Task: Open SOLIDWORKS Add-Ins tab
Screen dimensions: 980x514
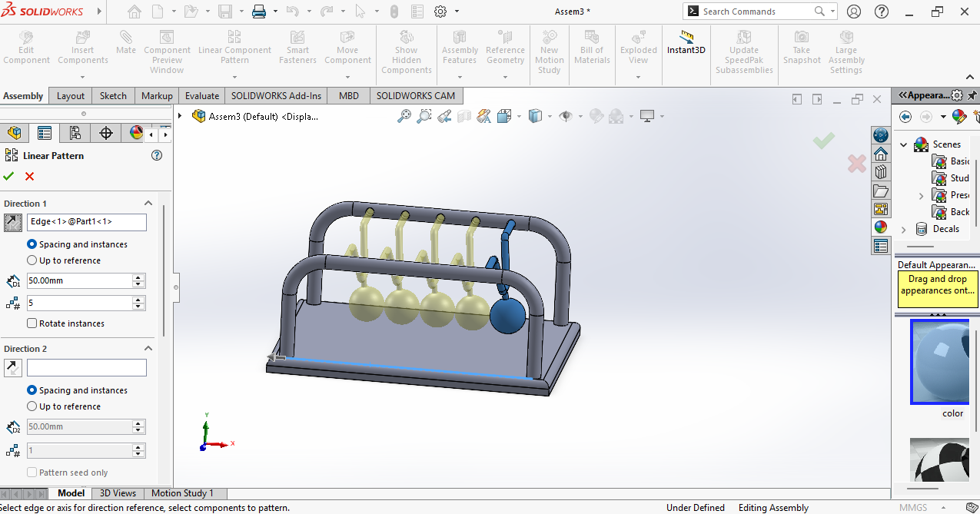Action: coord(276,96)
